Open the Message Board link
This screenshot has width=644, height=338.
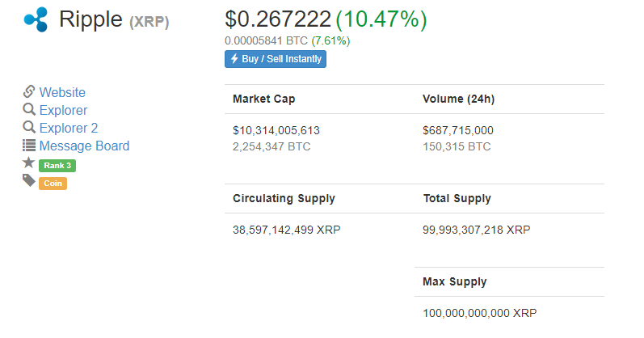click(84, 146)
